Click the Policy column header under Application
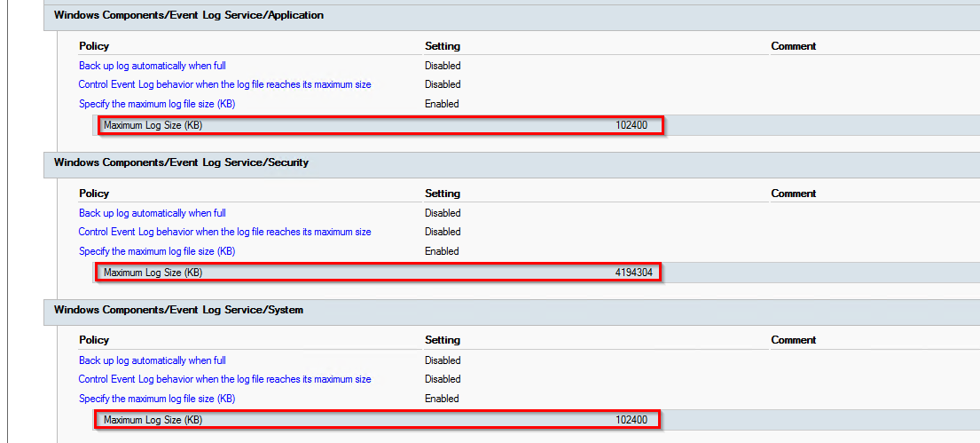 pyautogui.click(x=94, y=46)
